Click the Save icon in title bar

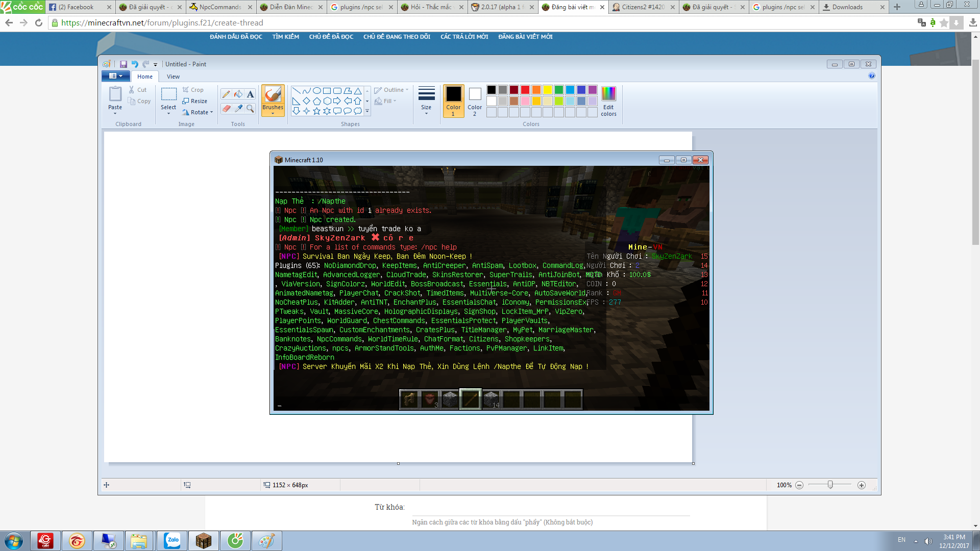coord(124,64)
